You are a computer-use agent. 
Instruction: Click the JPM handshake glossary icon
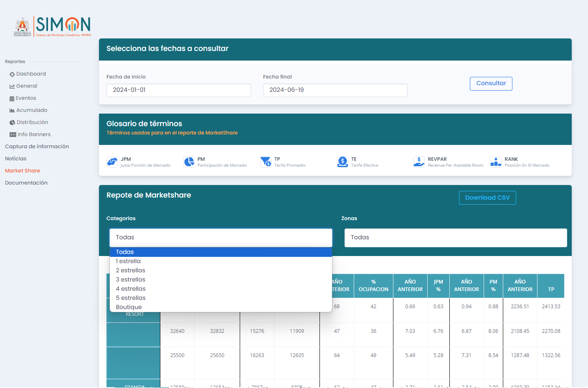pos(112,162)
